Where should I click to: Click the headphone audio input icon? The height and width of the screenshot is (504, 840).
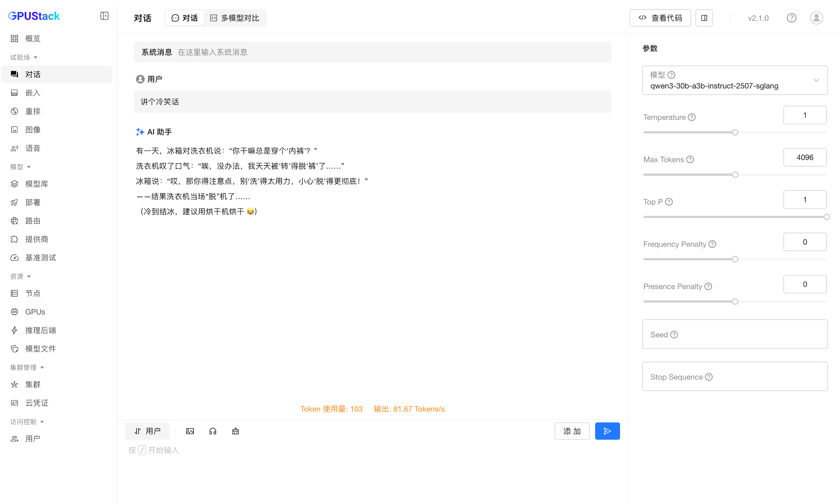[213, 431]
